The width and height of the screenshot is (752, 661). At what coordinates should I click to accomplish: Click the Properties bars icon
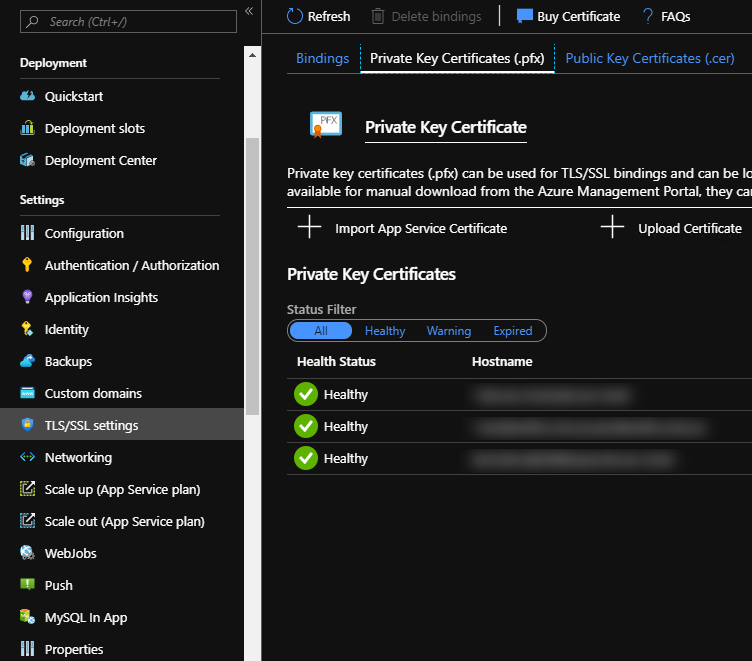pyautogui.click(x=27, y=649)
